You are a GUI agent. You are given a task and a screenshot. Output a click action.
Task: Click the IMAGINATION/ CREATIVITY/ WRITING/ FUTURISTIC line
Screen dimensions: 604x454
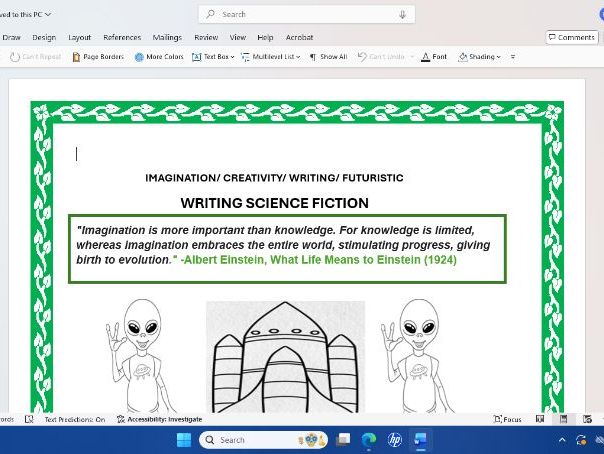274,178
